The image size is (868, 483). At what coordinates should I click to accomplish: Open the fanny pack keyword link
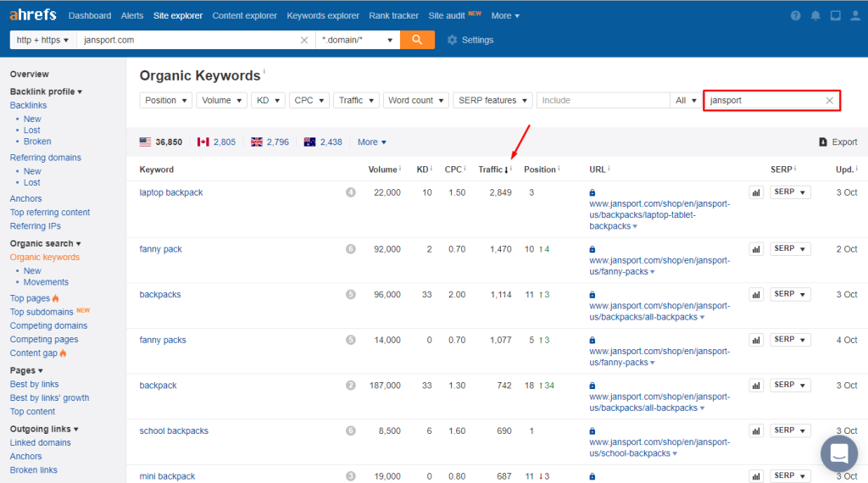[161, 249]
